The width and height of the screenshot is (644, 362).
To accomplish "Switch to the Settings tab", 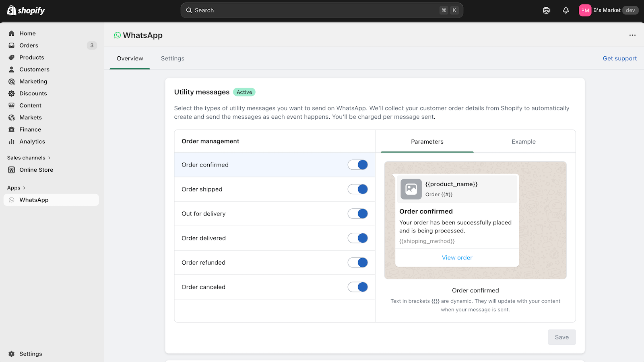I will [173, 58].
